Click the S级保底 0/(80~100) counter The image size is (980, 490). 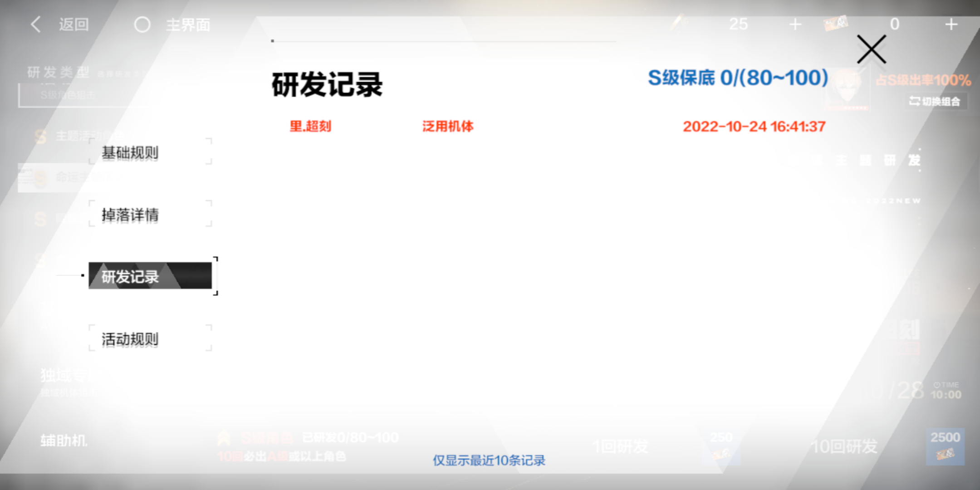click(x=738, y=78)
